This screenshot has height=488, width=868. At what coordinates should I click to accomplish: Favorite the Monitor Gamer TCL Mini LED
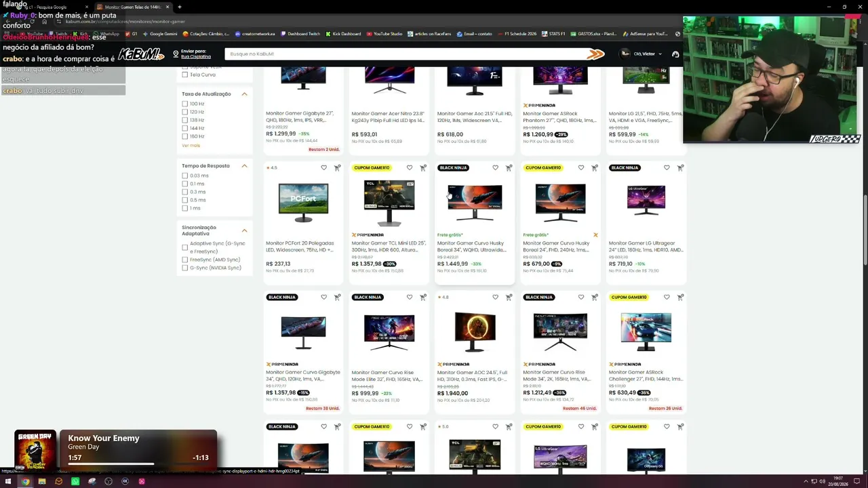[410, 167]
